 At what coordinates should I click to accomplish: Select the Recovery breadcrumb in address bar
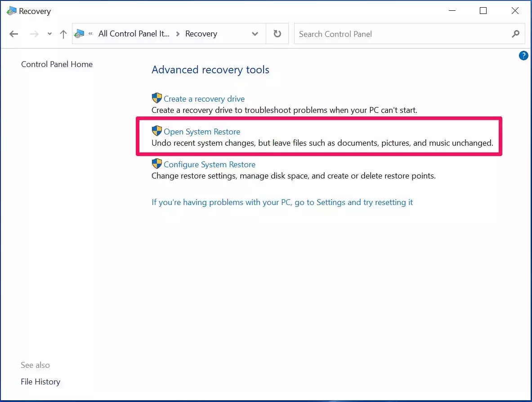[201, 34]
